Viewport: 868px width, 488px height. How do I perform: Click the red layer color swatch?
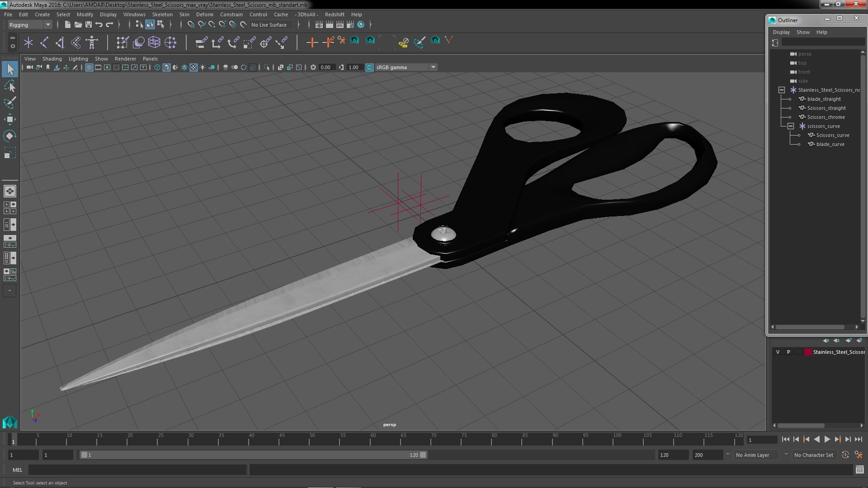pos(808,352)
